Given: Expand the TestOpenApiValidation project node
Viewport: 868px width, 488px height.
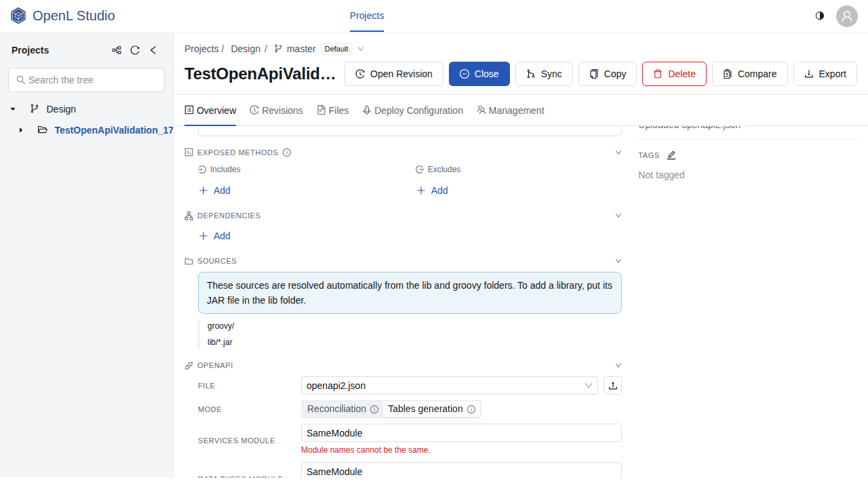Looking at the screenshot, I should (21, 130).
